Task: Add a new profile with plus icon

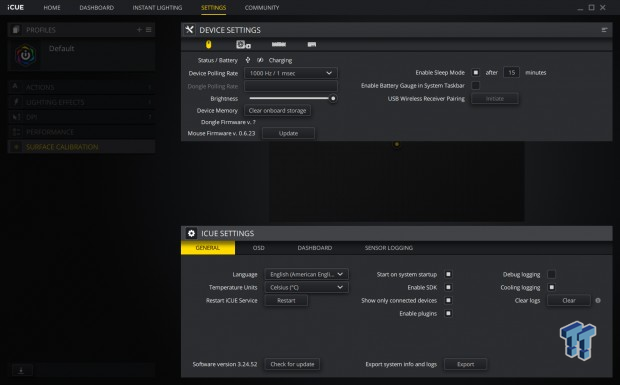Action: 139,30
